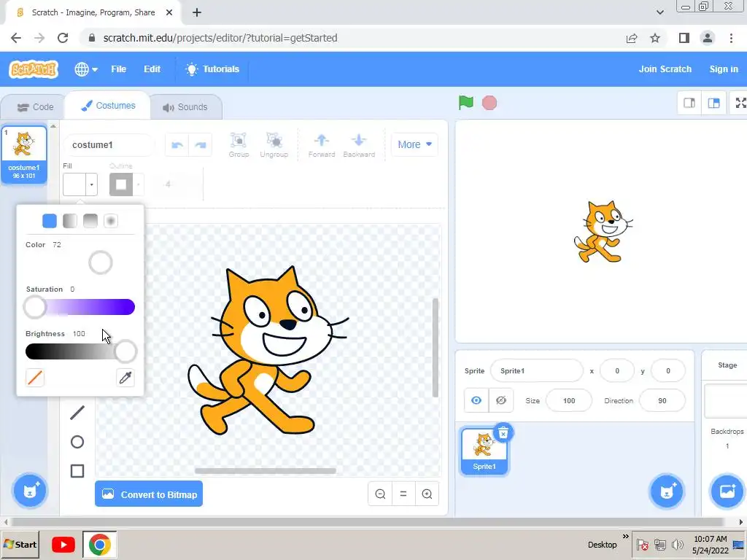Reset paint canvas zoom
This screenshot has height=560, width=747.
pyautogui.click(x=403, y=494)
